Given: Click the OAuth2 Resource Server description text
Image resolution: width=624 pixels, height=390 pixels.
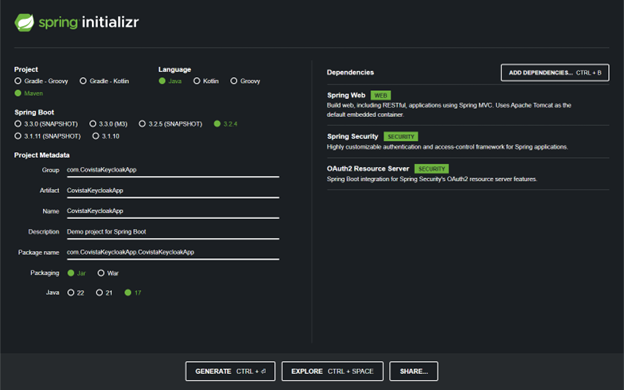Looking at the screenshot, I should 432,179.
